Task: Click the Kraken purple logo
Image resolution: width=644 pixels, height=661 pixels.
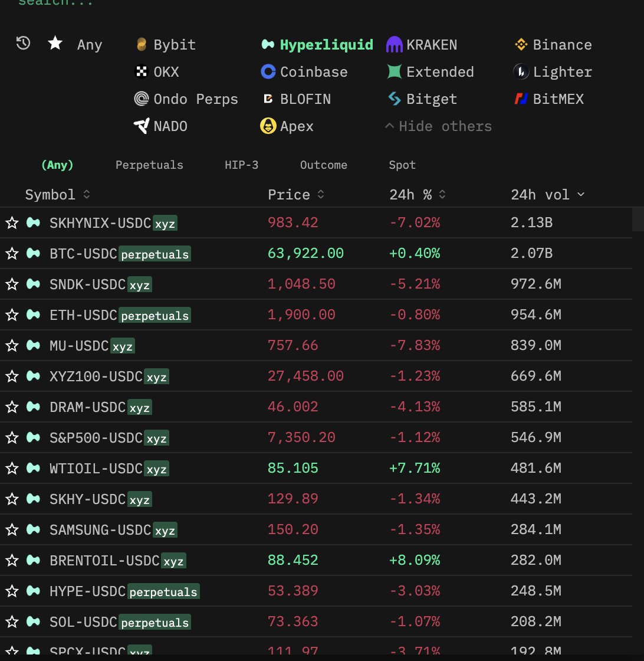Action: pyautogui.click(x=394, y=44)
